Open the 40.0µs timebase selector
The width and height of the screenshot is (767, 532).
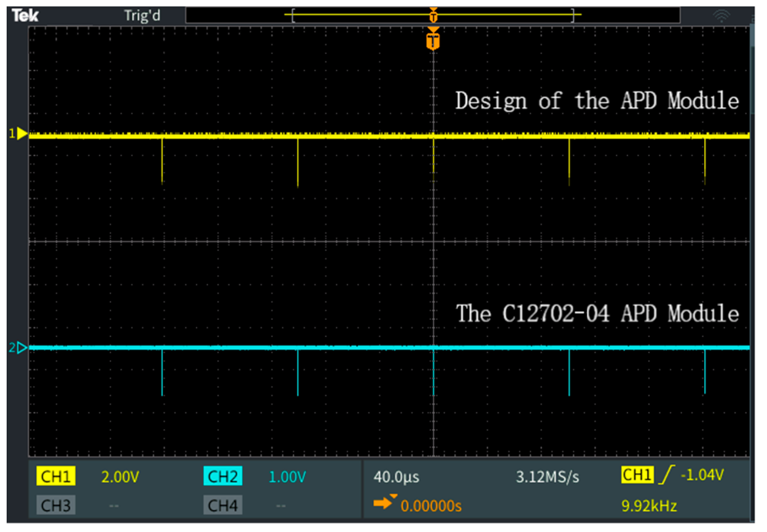pos(397,477)
